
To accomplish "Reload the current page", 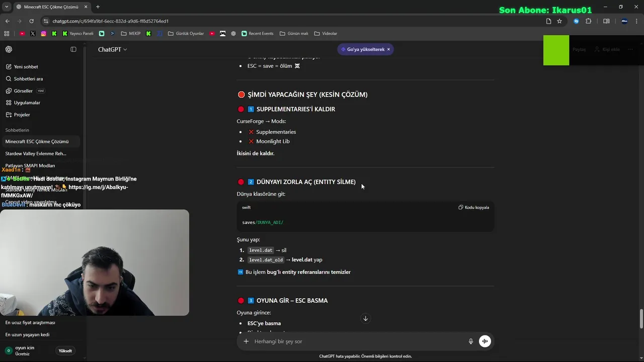I will pos(32,21).
